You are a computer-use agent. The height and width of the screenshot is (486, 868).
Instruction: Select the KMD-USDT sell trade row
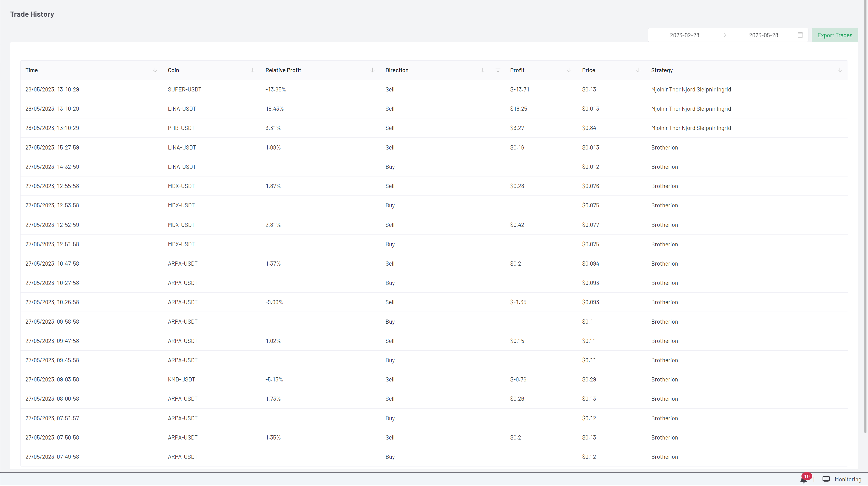click(181, 379)
